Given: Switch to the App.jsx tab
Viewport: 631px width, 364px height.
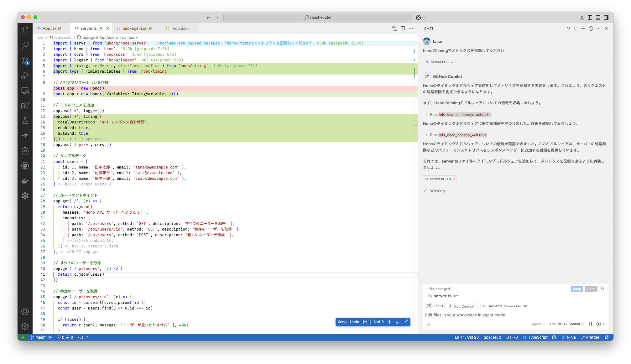Looking at the screenshot, I should tap(50, 29).
